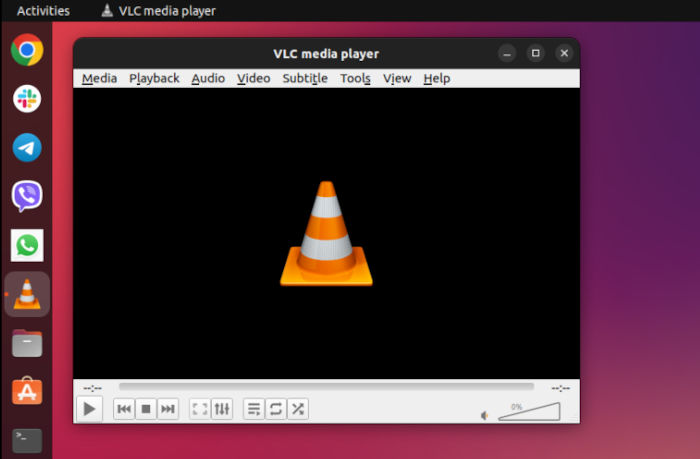Open the Audio menu
700x459 pixels.
[208, 79]
